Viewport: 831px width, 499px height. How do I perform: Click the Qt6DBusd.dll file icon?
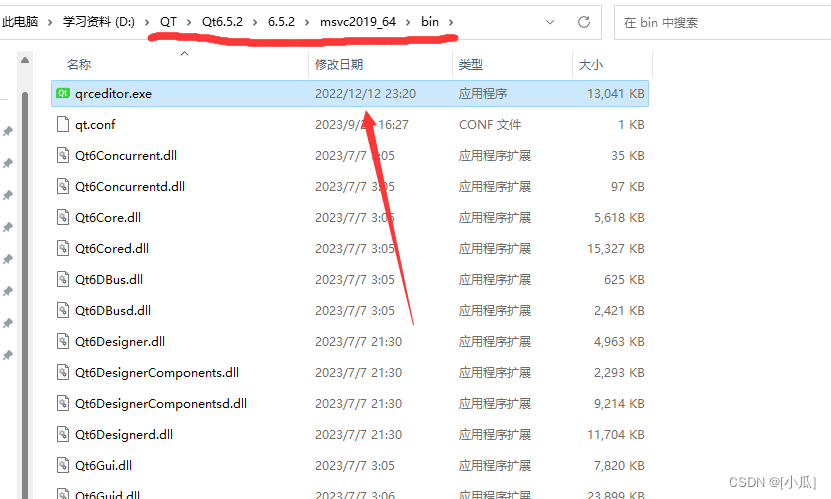pyautogui.click(x=63, y=310)
